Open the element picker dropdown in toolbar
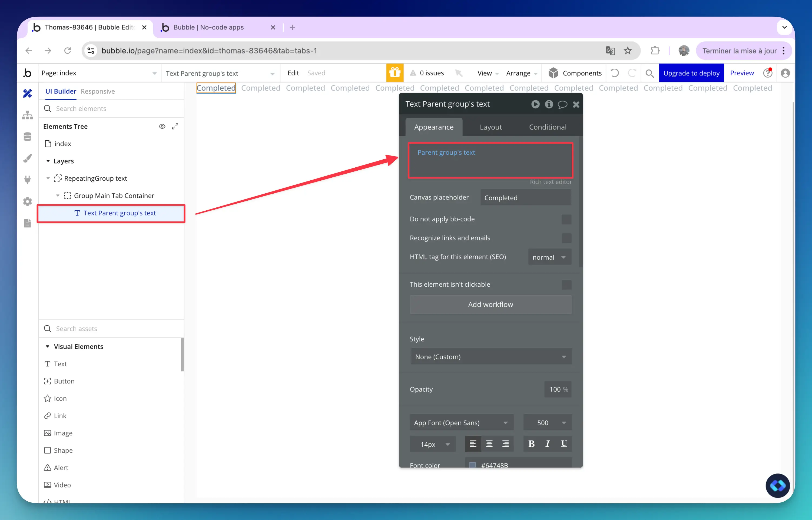812x520 pixels. [221, 73]
